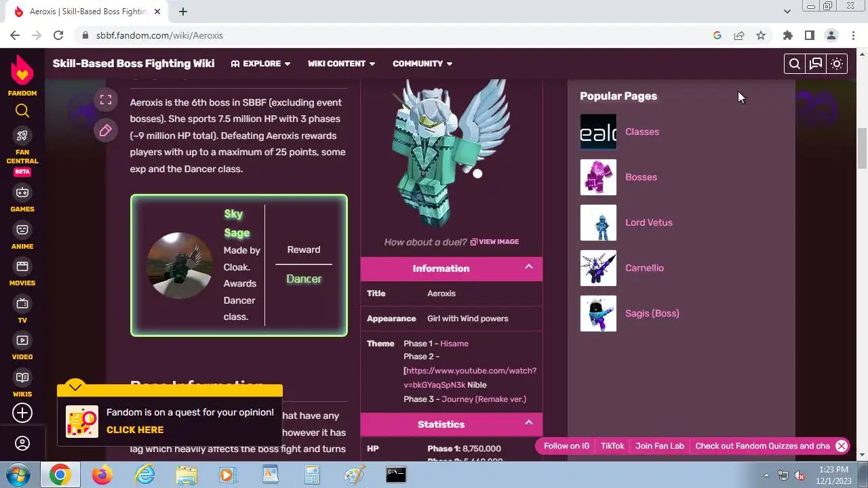Open the Bosses popular page link
The image size is (868, 488).
(641, 177)
